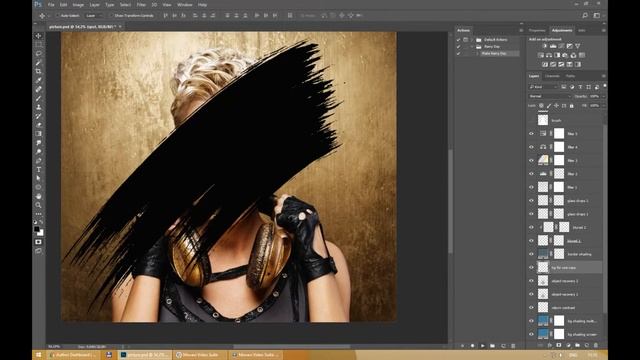Expand the Default Actions set
Image resolution: width=640 pixels, height=360 pixels.
(472, 40)
